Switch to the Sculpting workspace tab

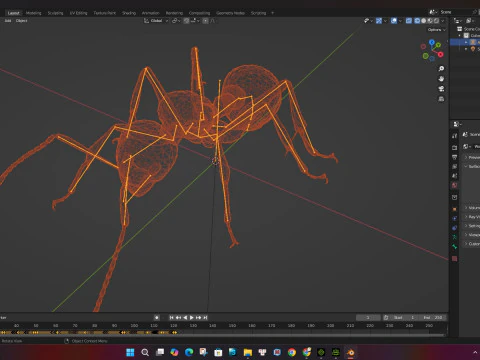click(x=55, y=13)
